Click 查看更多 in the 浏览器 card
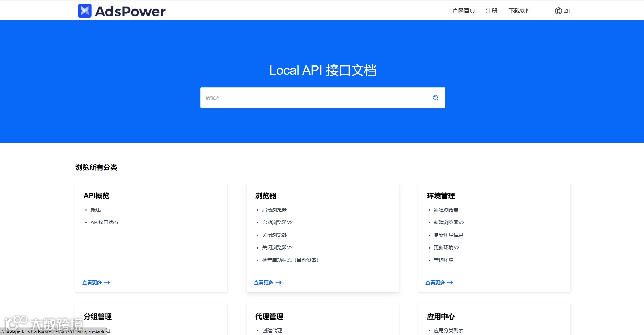Screen dimensions: 644x335 [x=264, y=282]
